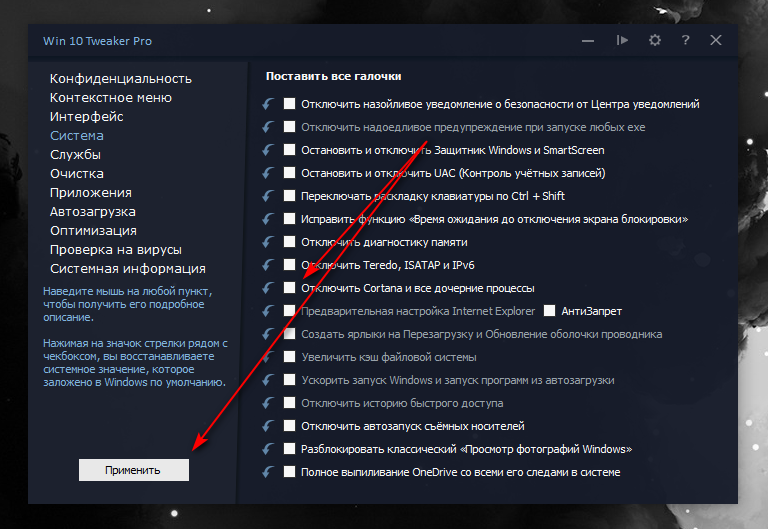Click restore arrow beside exe launch warning
Screen dimensions: 768x529
(x=268, y=127)
